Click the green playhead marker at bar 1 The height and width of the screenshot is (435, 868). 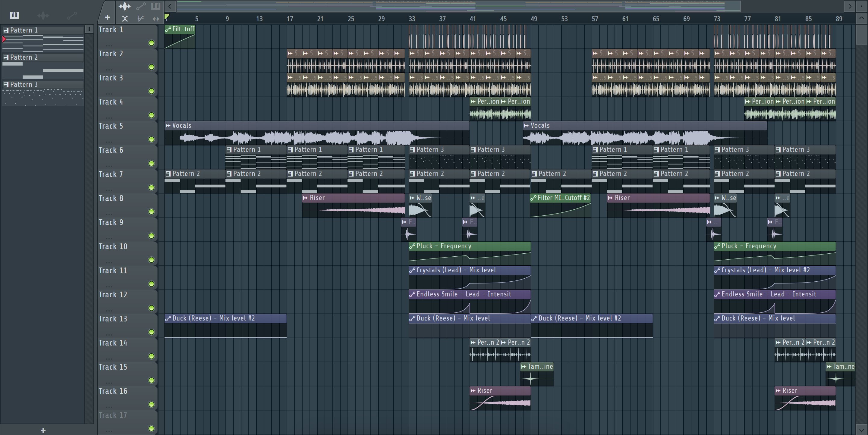coord(166,17)
